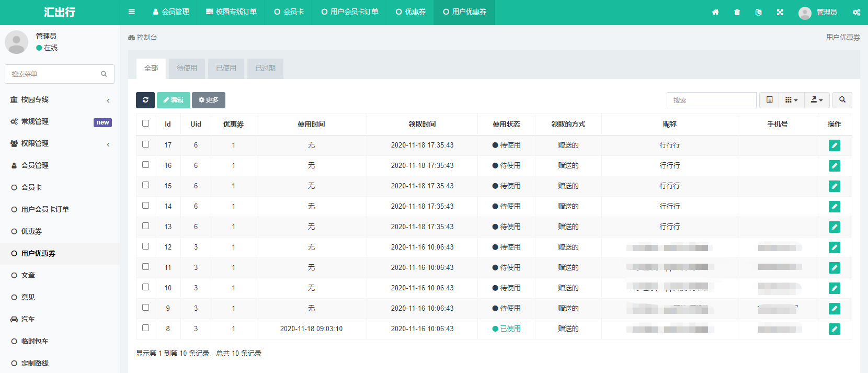This screenshot has height=373, width=868.
Task: Check the box for row Id 13
Action: coord(145,226)
